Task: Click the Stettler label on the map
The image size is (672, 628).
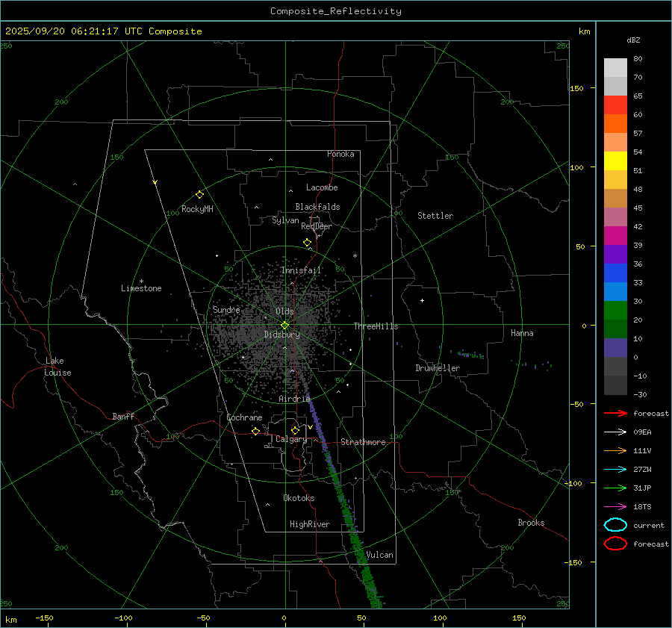Action: click(435, 216)
